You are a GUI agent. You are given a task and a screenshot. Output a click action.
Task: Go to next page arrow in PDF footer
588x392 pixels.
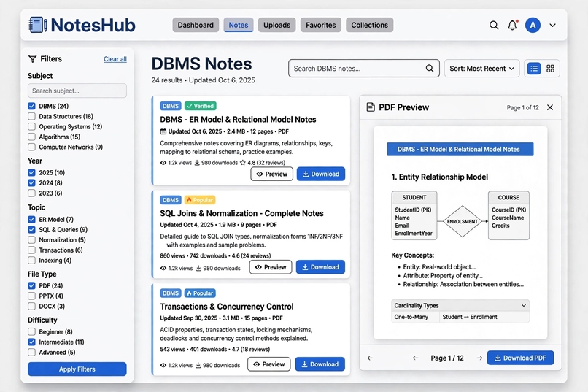click(479, 358)
